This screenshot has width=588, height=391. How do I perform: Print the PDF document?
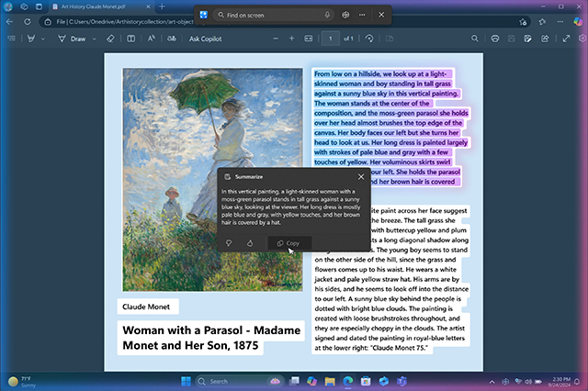[495, 39]
